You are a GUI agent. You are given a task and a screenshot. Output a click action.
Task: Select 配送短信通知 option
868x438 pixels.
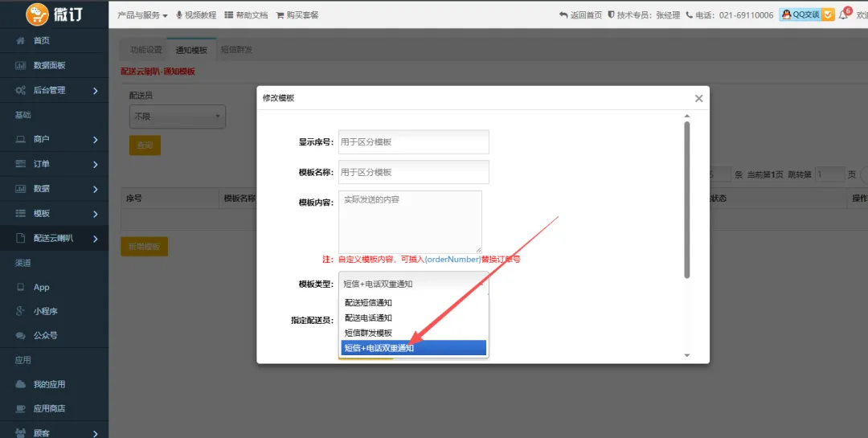[414, 302]
